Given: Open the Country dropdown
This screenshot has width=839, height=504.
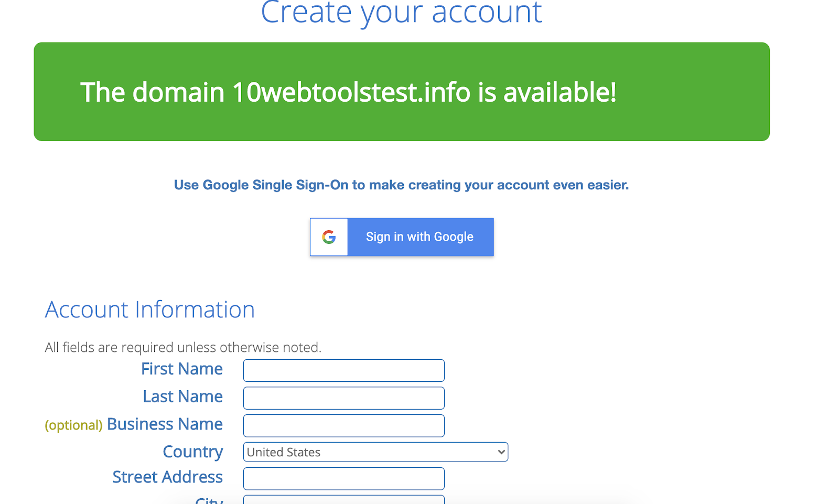Looking at the screenshot, I should tap(375, 452).
